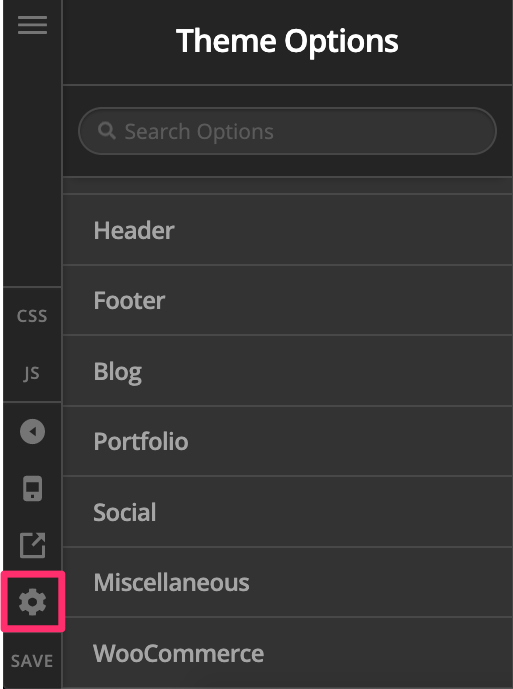This screenshot has width=513, height=689.
Task: Open the custom CSS editor
Action: point(32,316)
